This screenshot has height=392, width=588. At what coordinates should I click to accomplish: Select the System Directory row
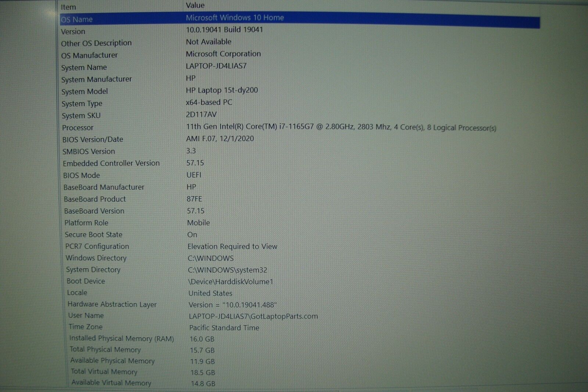[93, 270]
